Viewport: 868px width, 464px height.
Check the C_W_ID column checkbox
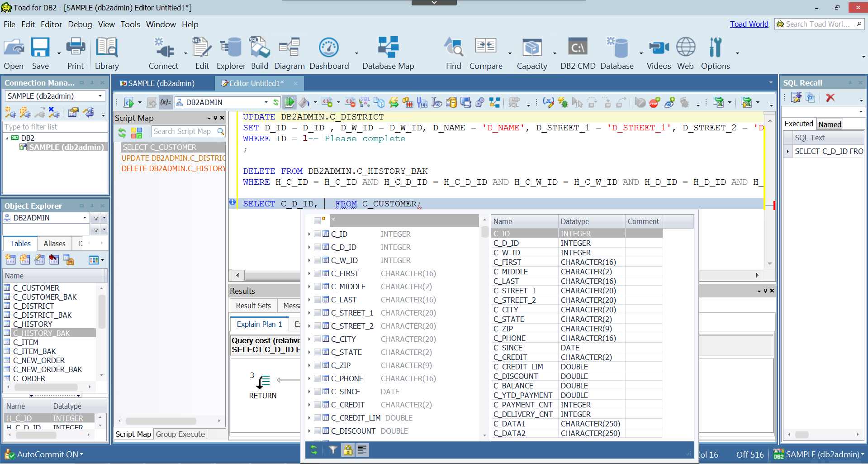pyautogui.click(x=317, y=260)
